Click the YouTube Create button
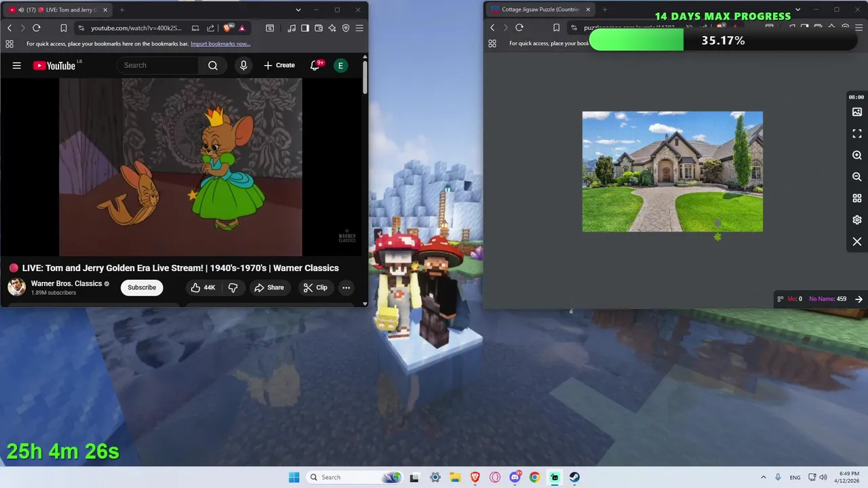Screen dimensions: 868x488 [x=279, y=65]
